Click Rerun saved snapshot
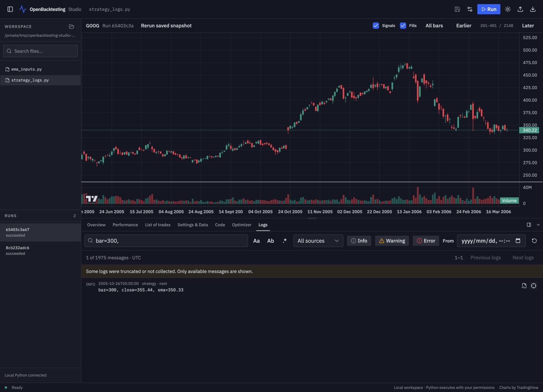The width and height of the screenshot is (543, 392). coord(166,25)
